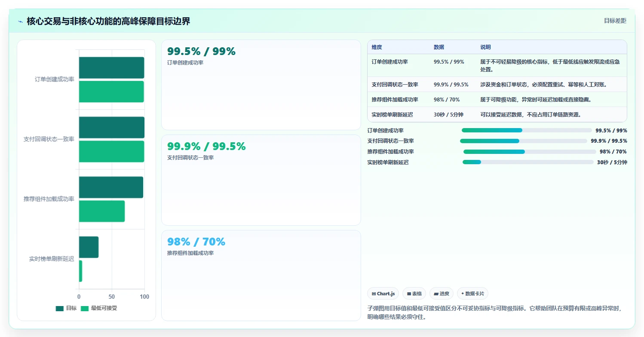
Task: Click the table cell showing 99.9% / 99.5%
Action: 451,85
